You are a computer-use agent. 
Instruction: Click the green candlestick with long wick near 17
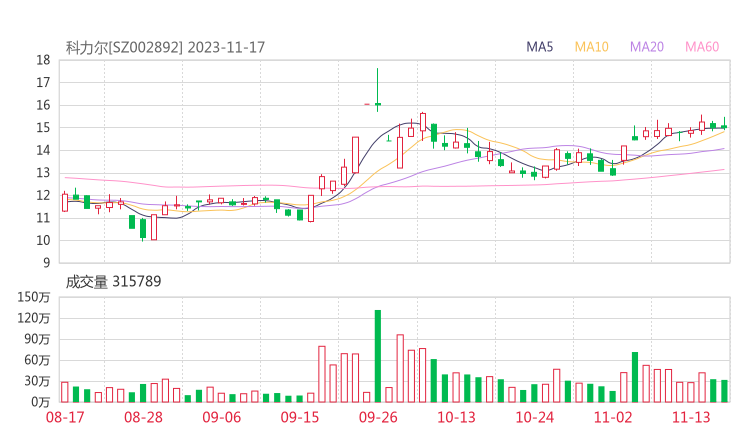378,90
